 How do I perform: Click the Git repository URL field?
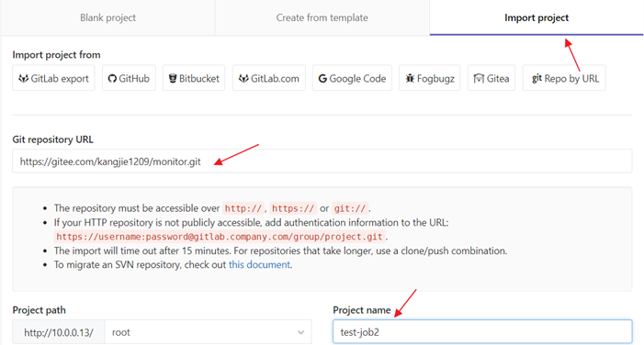tap(322, 161)
